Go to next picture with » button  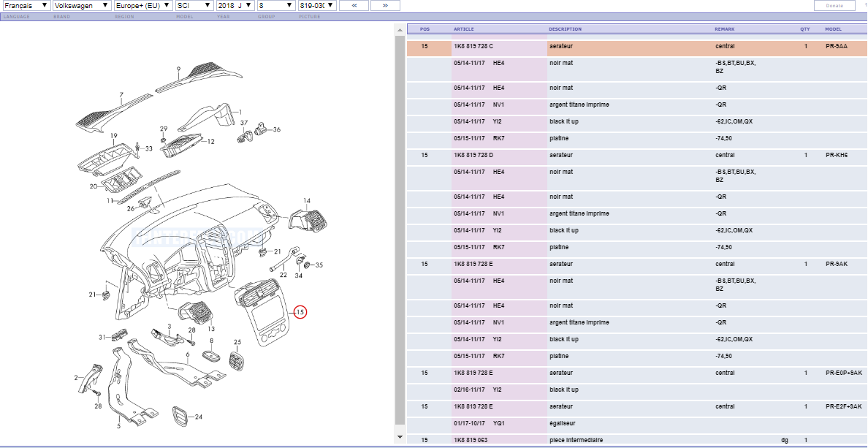pos(385,6)
